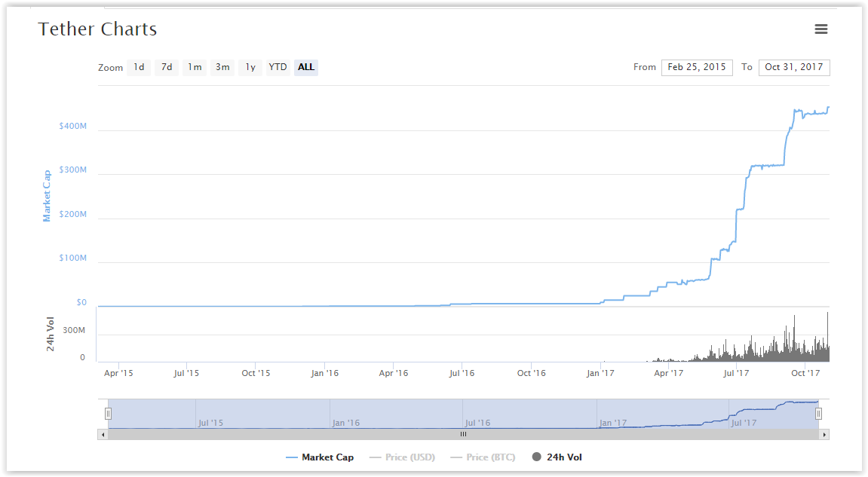Click the $100M axis label

[x=73, y=258]
